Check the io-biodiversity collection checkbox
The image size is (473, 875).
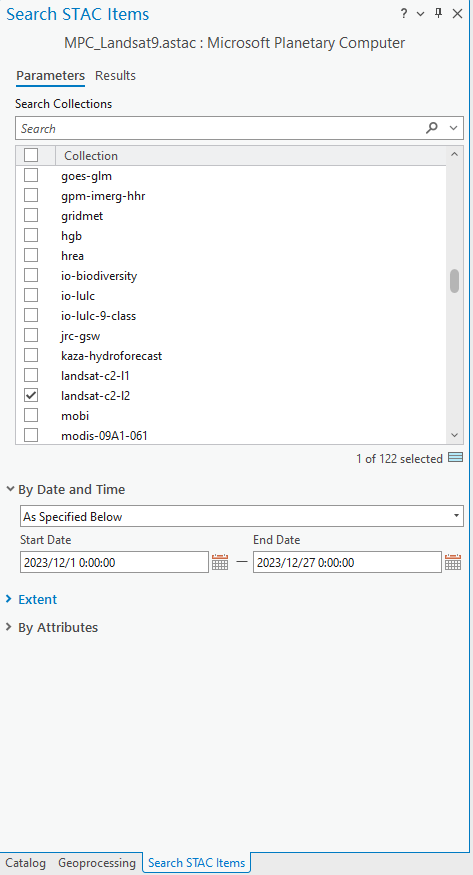pyautogui.click(x=31, y=275)
